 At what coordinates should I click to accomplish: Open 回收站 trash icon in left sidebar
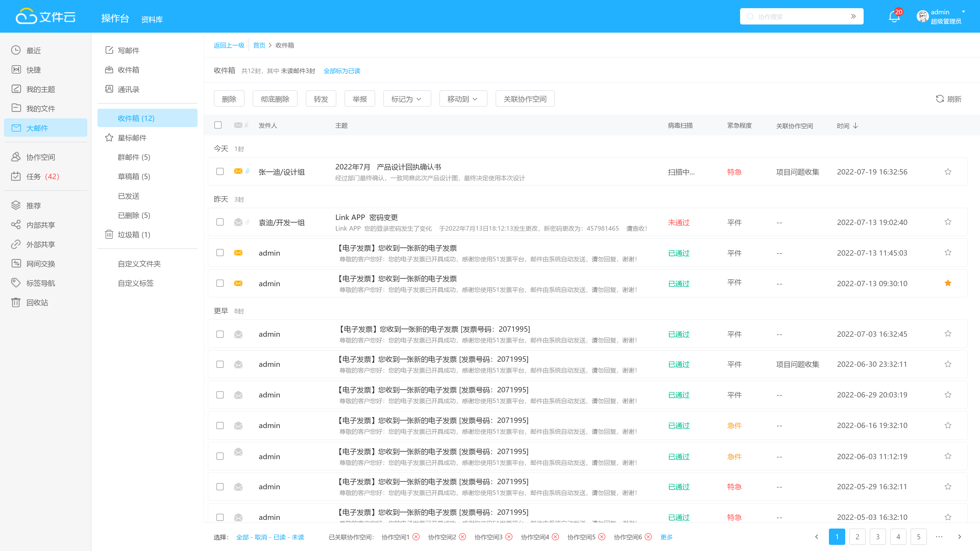point(16,303)
